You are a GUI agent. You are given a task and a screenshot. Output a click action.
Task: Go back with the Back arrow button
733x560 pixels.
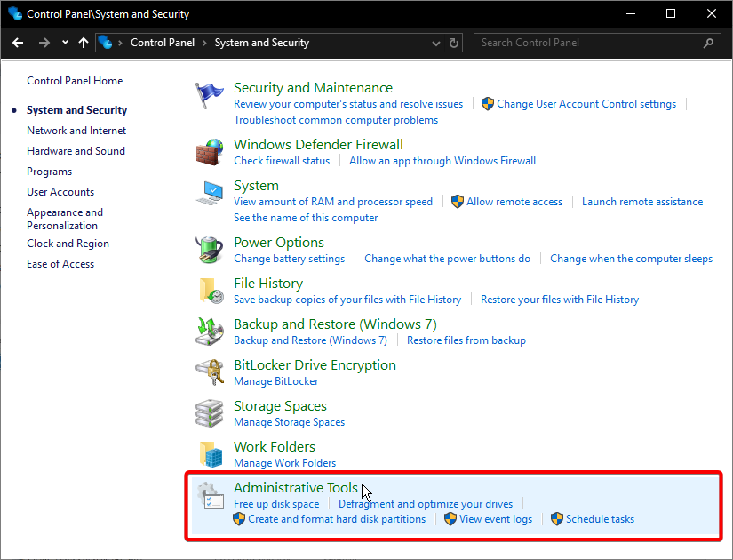(x=18, y=43)
